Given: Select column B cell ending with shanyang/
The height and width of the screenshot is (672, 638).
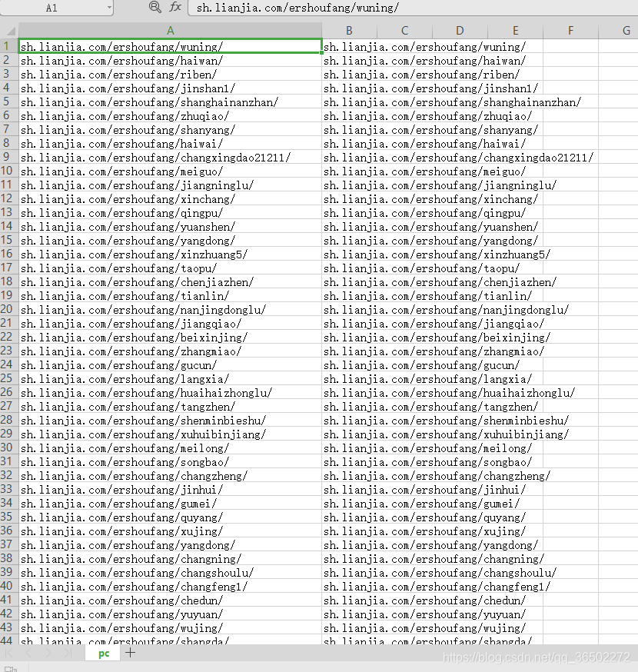Looking at the screenshot, I should [349, 129].
